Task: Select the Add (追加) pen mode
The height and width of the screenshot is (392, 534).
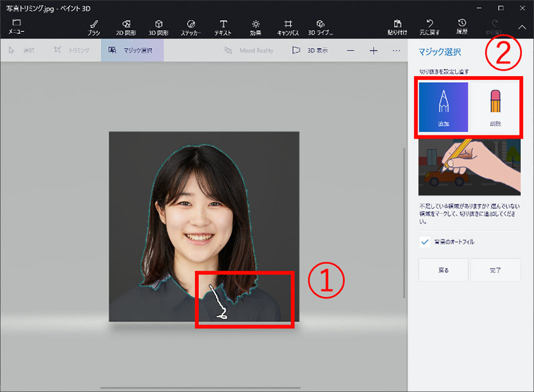Action: pos(444,107)
